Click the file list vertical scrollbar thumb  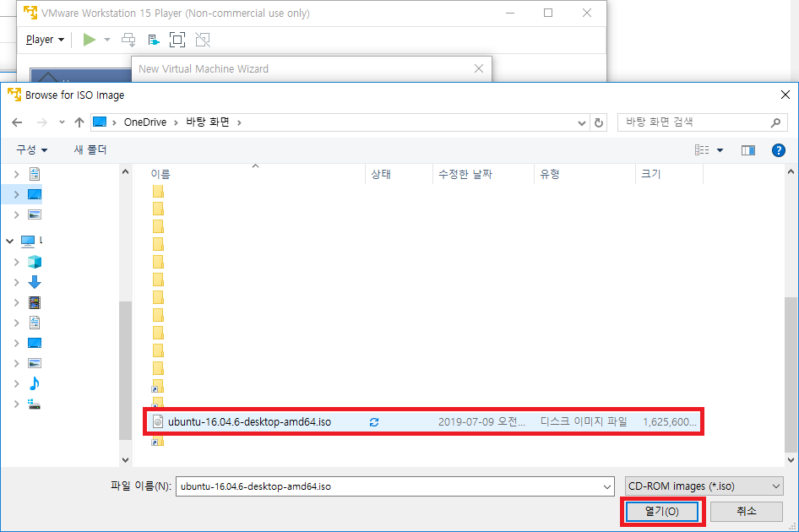(791, 375)
